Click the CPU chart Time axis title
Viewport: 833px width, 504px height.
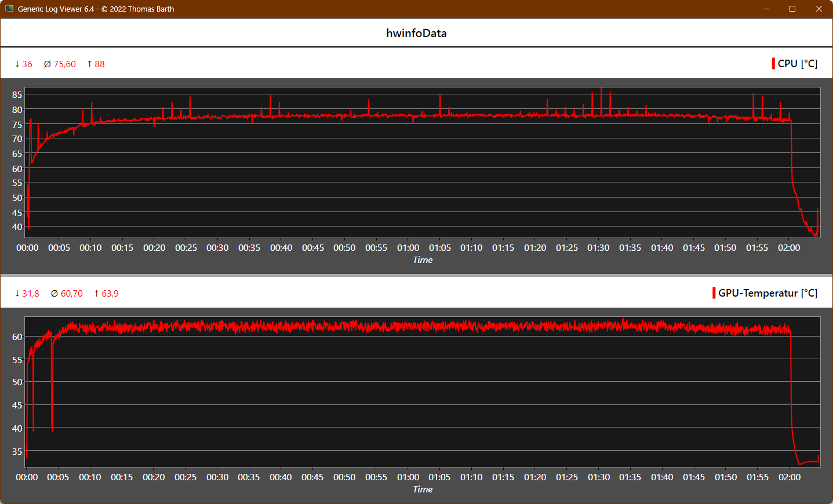423,260
